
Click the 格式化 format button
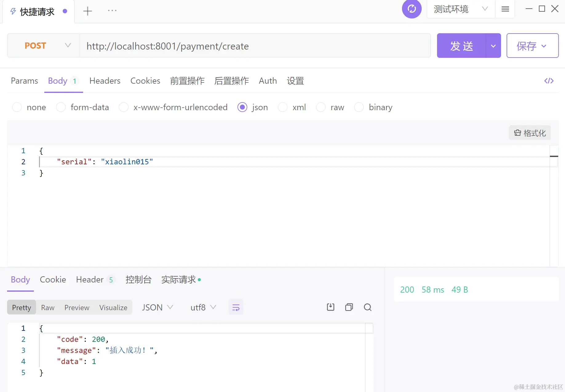529,133
